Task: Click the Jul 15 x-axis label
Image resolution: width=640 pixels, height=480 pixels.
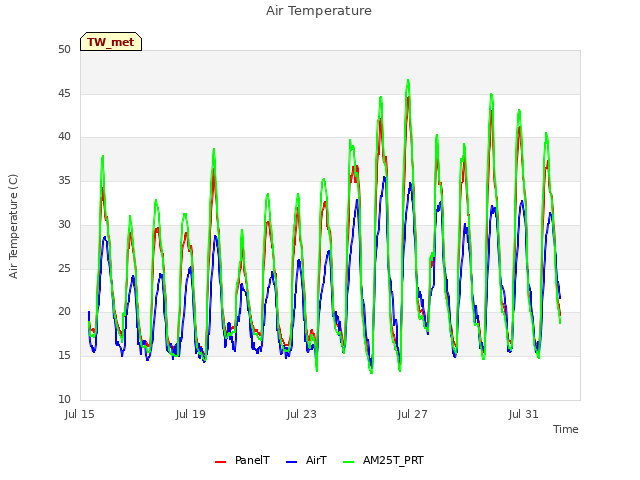Action: (x=80, y=414)
